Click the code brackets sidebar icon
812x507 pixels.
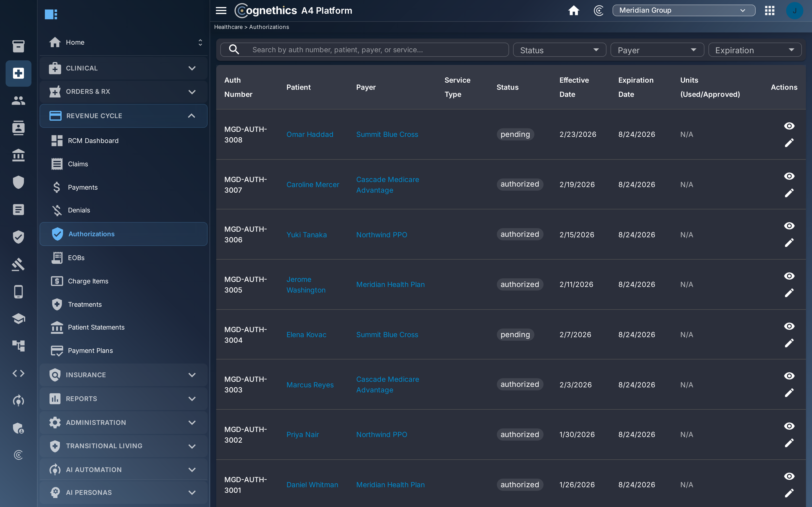pos(19,373)
